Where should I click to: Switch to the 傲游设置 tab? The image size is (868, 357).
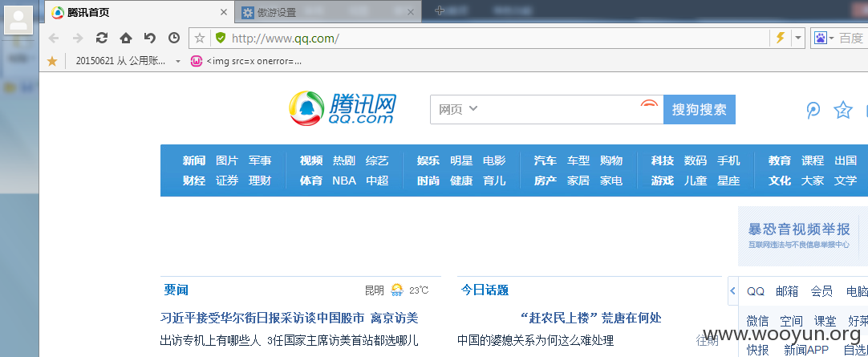point(328,12)
